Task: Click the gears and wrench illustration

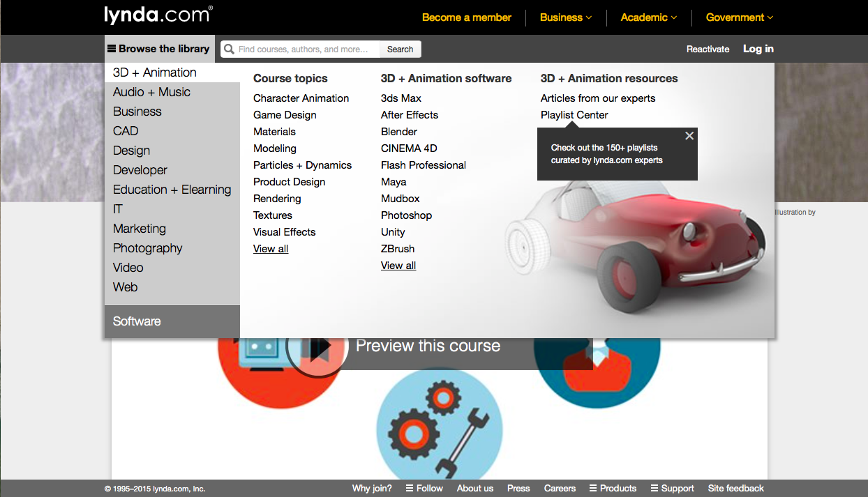Action: click(440, 425)
